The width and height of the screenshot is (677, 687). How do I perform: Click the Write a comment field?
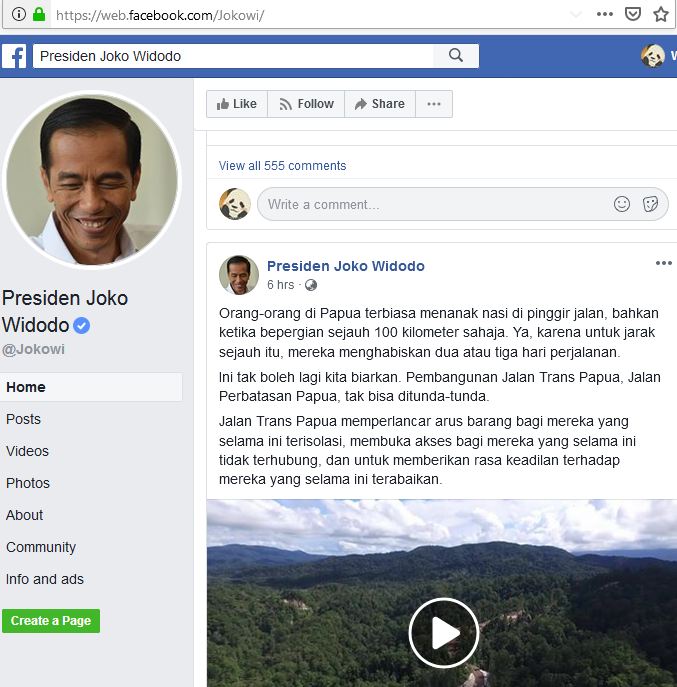[462, 204]
